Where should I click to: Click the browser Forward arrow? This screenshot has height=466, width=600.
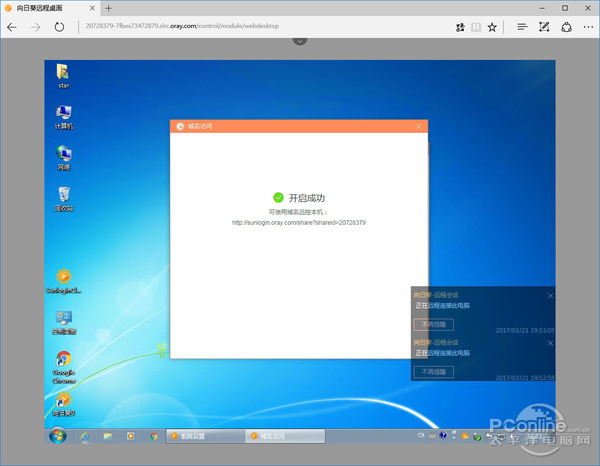36,27
